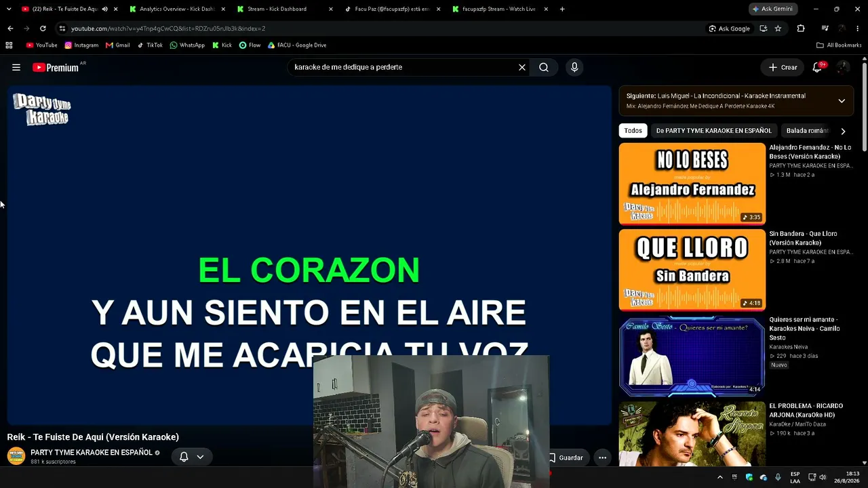Open the tab search dropdown arrow
The image size is (868, 488).
pos(9,9)
